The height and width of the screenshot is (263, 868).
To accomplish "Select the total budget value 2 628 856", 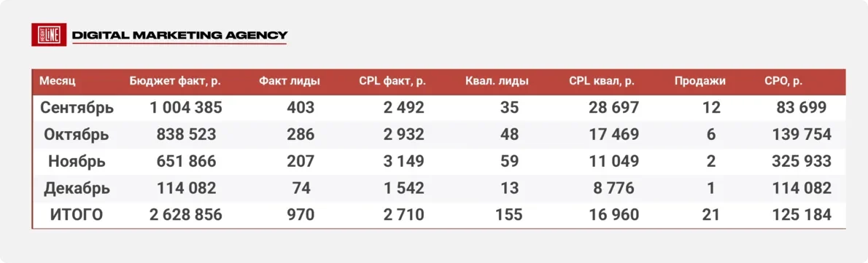I will click(186, 214).
